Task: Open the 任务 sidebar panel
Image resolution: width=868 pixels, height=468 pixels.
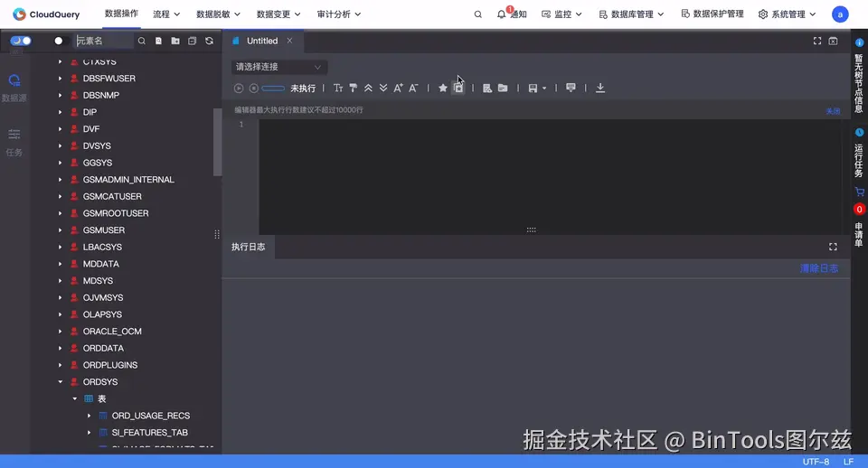Action: 14,143
